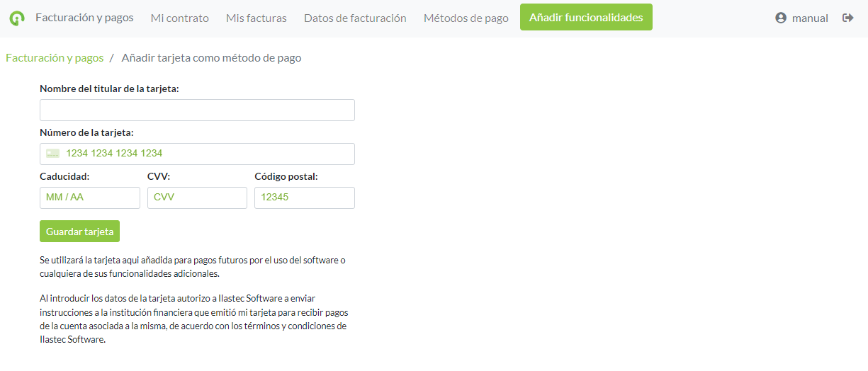Click the Facturación y pagos breadcrumb link
This screenshot has width=868, height=371.
coord(55,58)
